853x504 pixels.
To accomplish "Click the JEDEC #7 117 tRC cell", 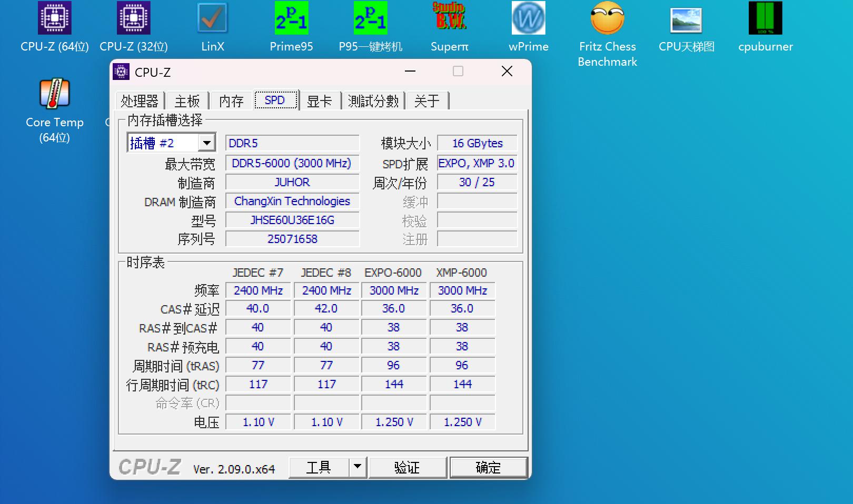I will click(258, 384).
